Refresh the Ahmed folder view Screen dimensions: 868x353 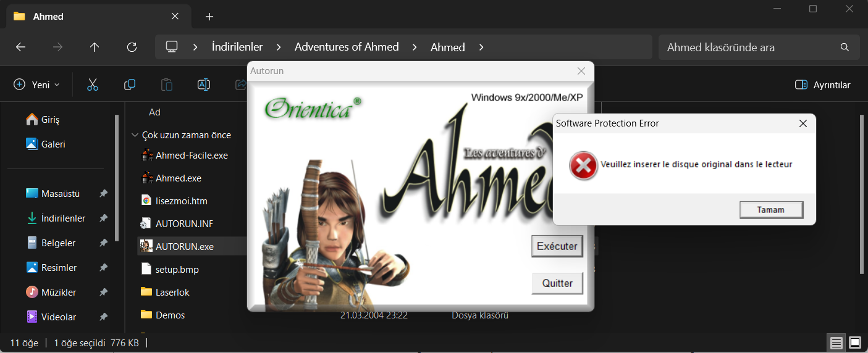click(x=132, y=47)
